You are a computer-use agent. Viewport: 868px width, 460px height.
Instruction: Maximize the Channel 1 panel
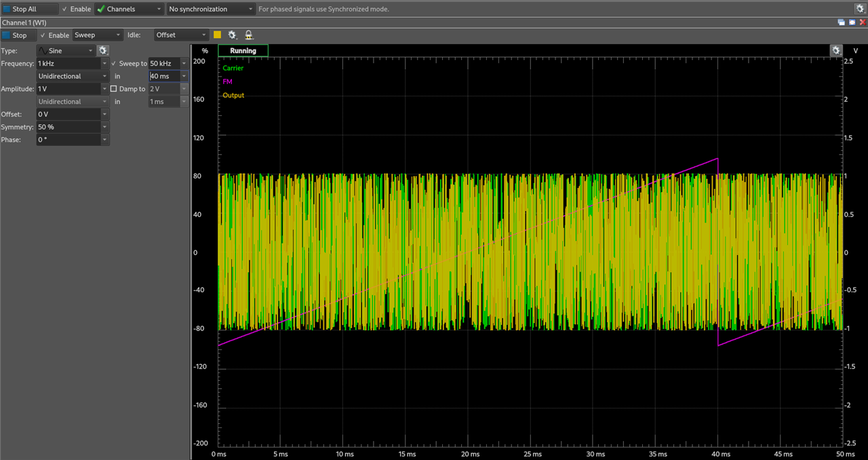[852, 22]
